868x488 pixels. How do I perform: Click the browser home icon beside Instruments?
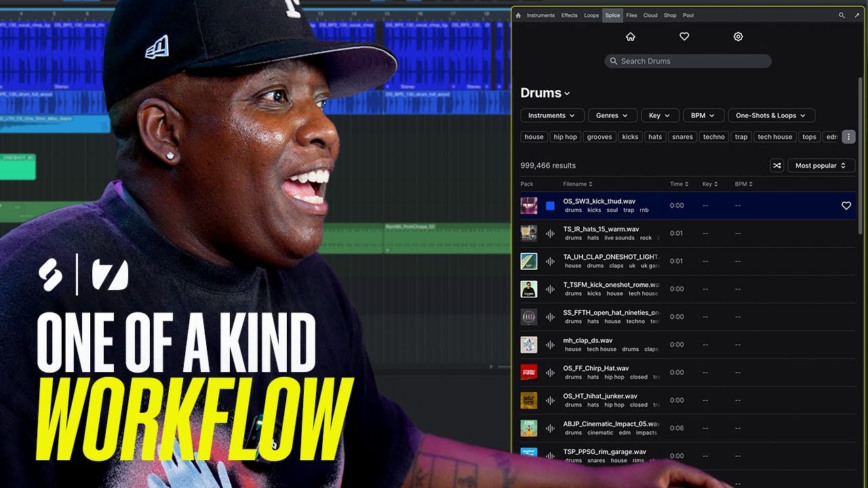pos(518,15)
